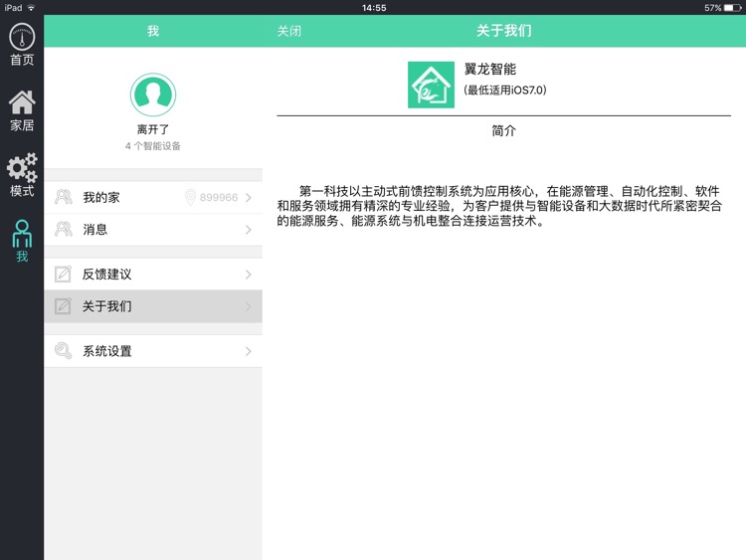Tap the people icon beside 消息
Image resolution: width=746 pixels, height=560 pixels.
pos(64,230)
